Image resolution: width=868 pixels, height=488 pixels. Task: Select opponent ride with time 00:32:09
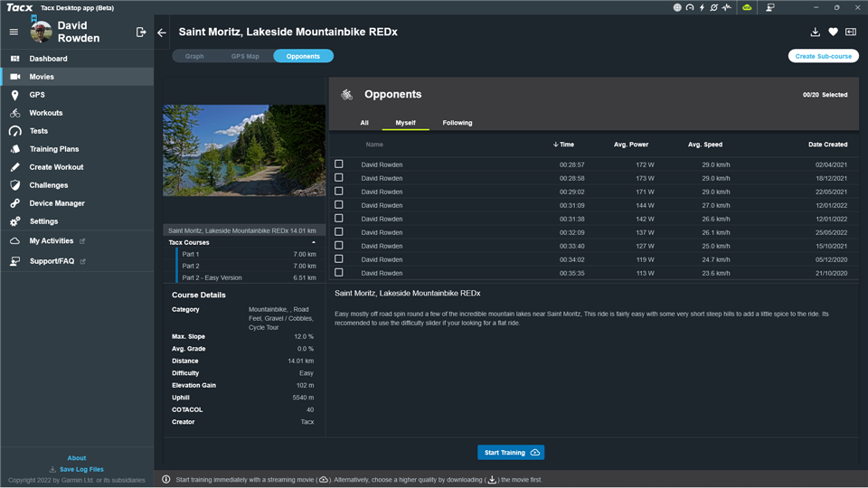339,232
